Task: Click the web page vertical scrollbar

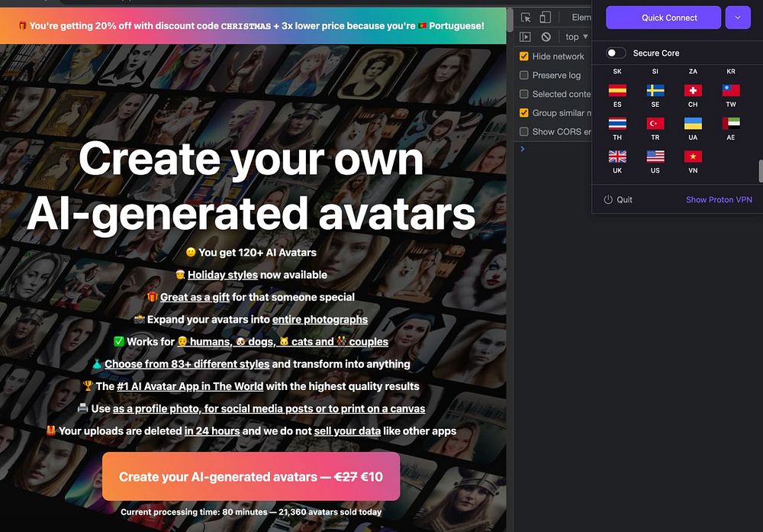Action: click(x=510, y=20)
